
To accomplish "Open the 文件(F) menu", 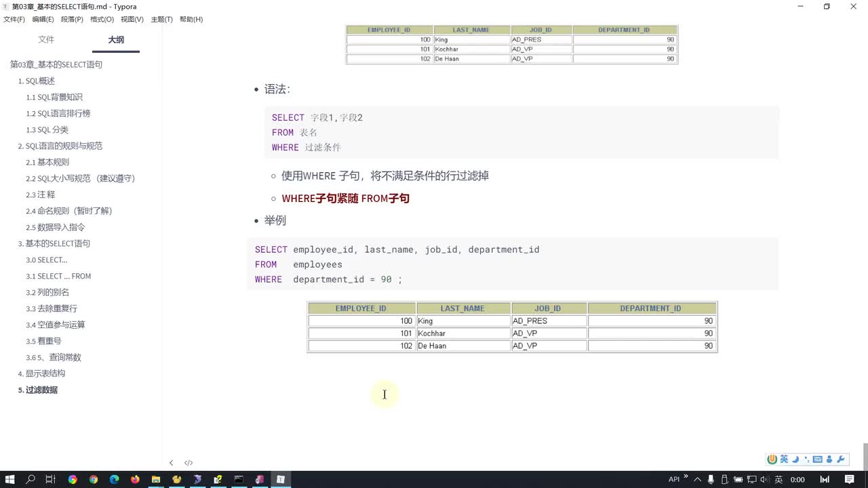I will pyautogui.click(x=14, y=19).
